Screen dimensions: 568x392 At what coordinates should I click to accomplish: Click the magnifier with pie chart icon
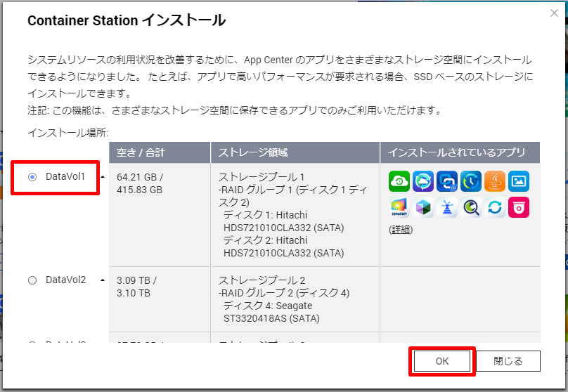[x=470, y=207]
